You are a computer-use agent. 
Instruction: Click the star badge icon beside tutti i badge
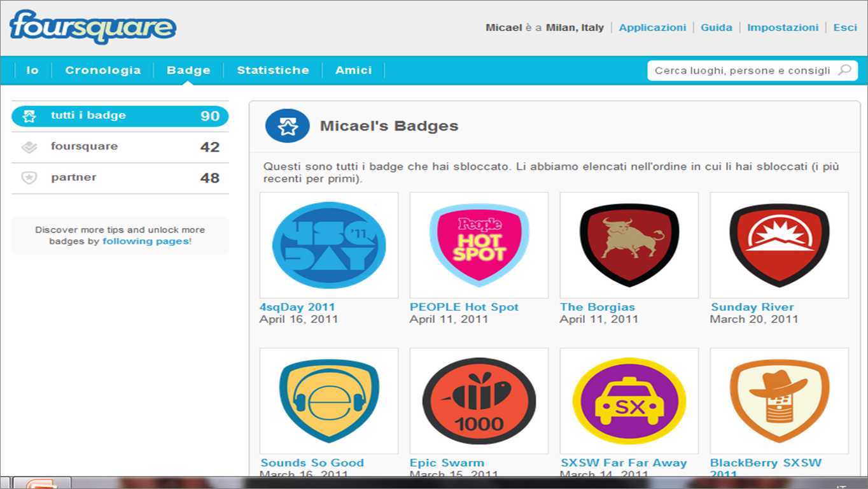point(29,116)
